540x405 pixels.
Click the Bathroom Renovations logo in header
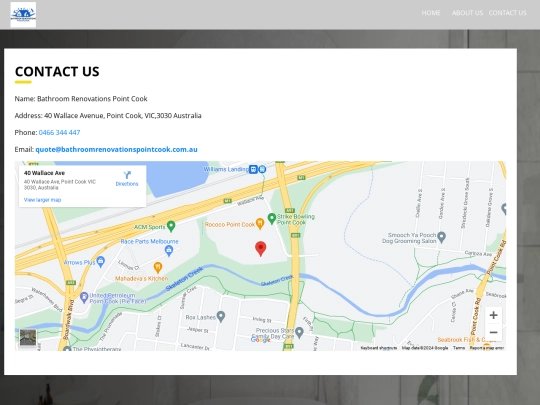[x=23, y=14]
